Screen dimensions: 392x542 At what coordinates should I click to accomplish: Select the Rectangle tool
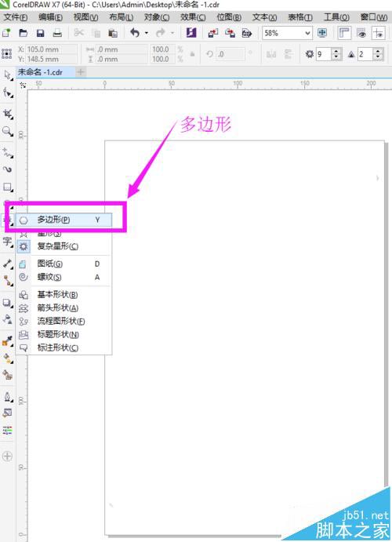[x=7, y=187]
